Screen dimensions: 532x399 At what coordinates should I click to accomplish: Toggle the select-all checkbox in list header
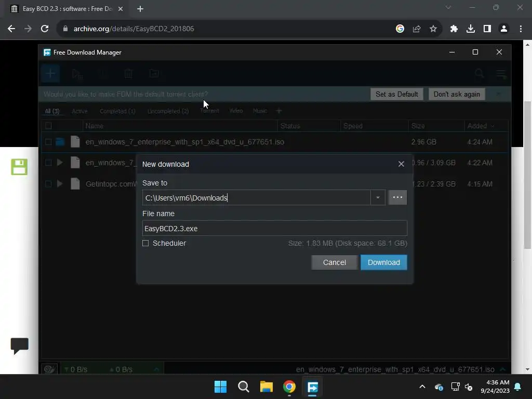[48, 126]
